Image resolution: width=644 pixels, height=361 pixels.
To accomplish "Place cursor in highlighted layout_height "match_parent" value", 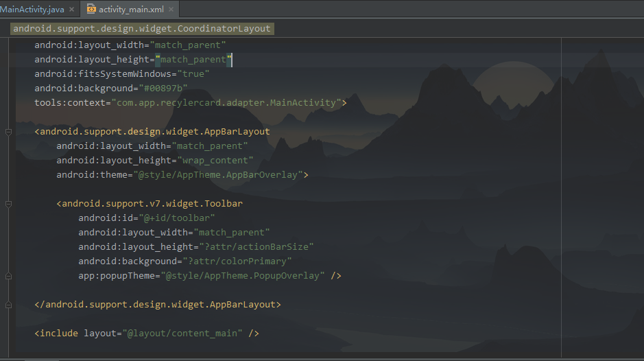I will click(193, 60).
